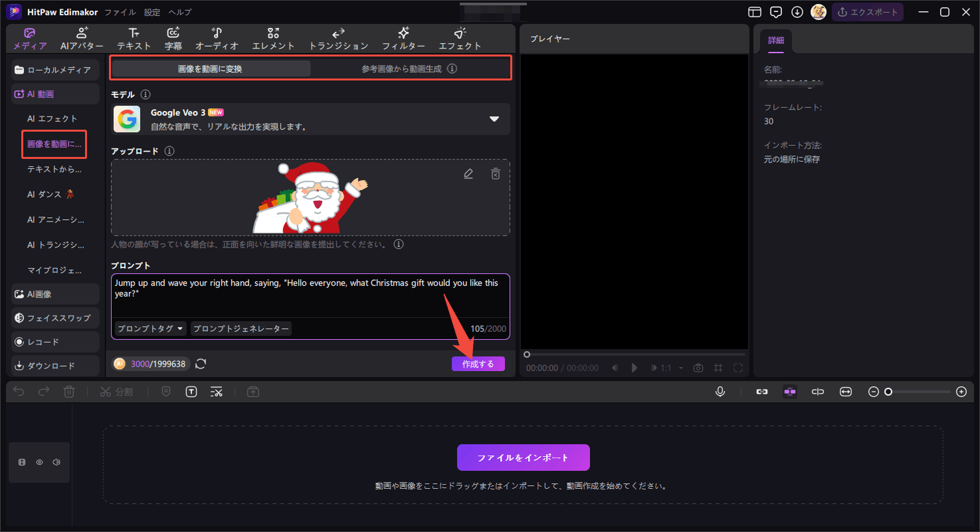This screenshot has height=532, width=980.
Task: Expand the AI画像 sidebar section
Action: coord(56,294)
